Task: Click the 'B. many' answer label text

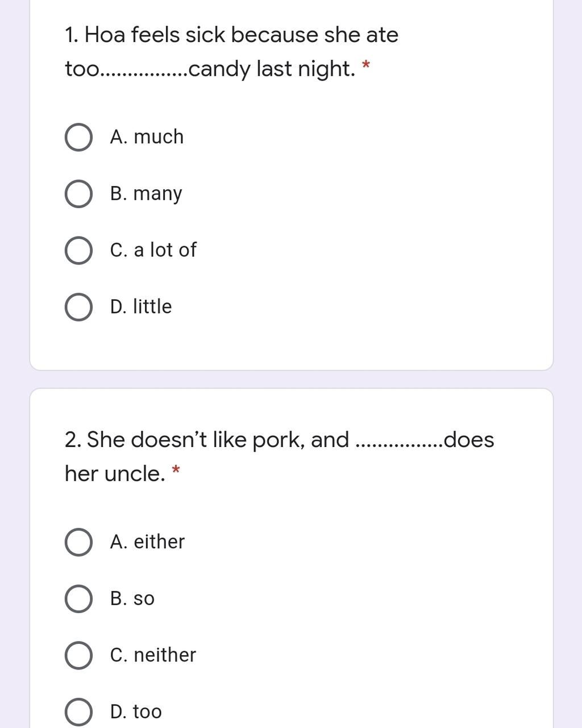Action: pos(146,194)
